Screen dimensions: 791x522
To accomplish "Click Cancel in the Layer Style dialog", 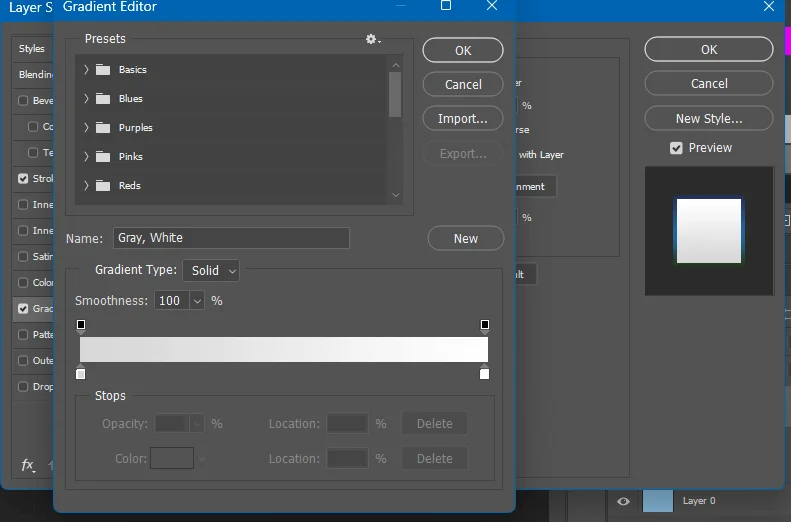I will click(x=708, y=83).
